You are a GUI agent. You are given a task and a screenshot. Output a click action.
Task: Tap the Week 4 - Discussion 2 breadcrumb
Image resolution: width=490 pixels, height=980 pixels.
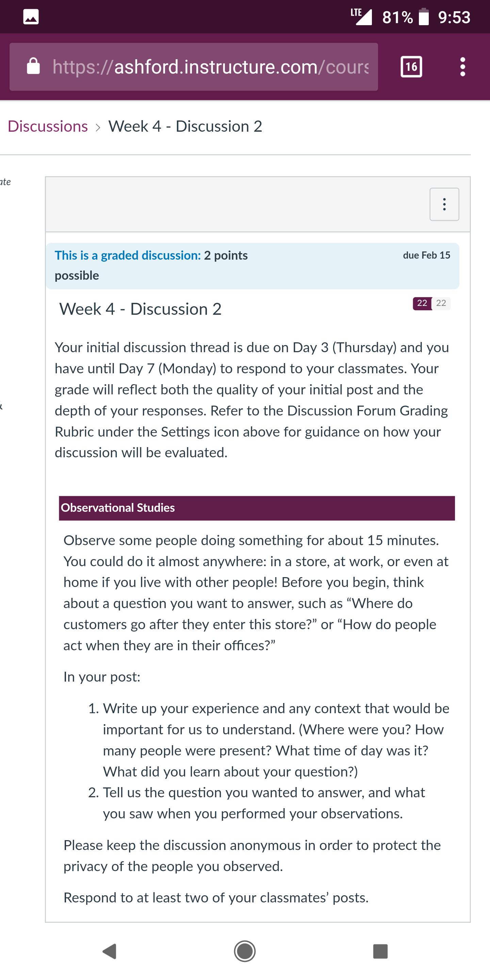tap(185, 126)
